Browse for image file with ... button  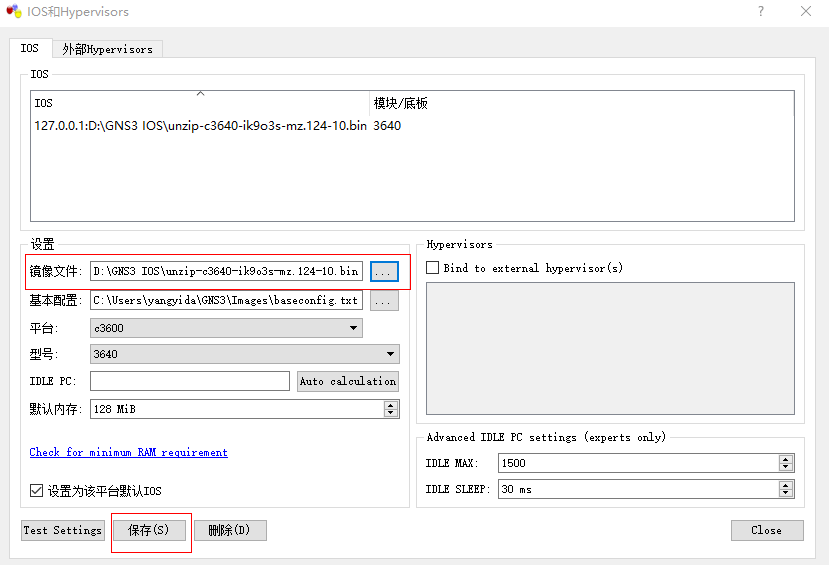(x=384, y=272)
